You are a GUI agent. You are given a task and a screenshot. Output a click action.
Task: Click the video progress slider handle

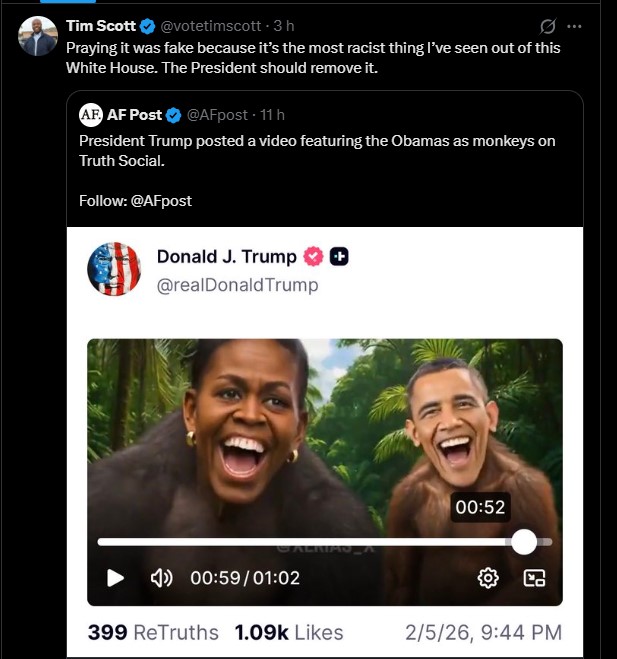[524, 542]
